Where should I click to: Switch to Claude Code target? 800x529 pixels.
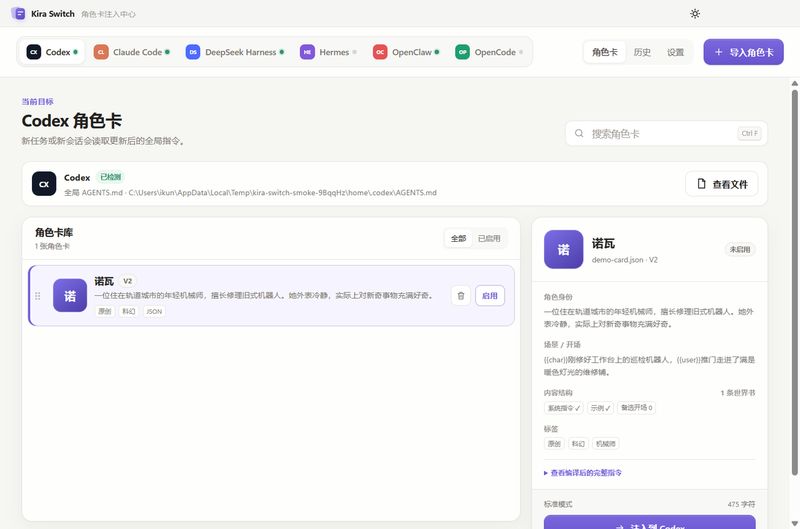click(x=132, y=52)
